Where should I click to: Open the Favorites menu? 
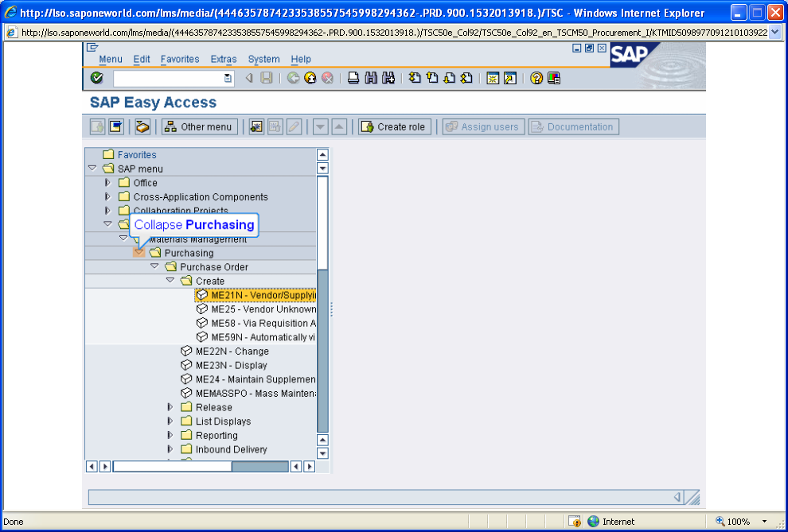180,59
